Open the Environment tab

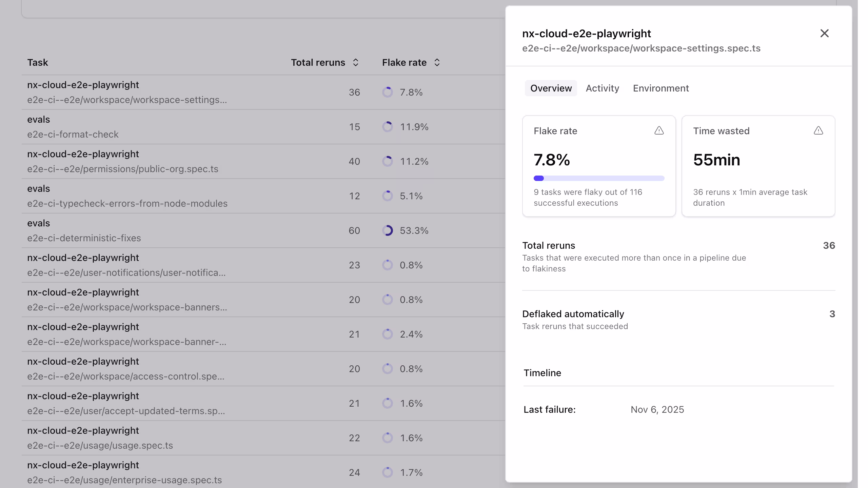coord(660,88)
